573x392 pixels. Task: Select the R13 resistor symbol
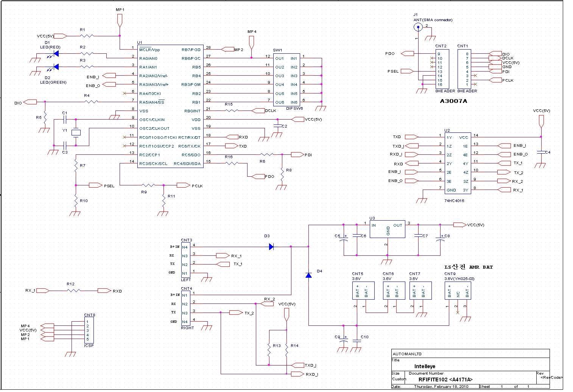(x=269, y=351)
